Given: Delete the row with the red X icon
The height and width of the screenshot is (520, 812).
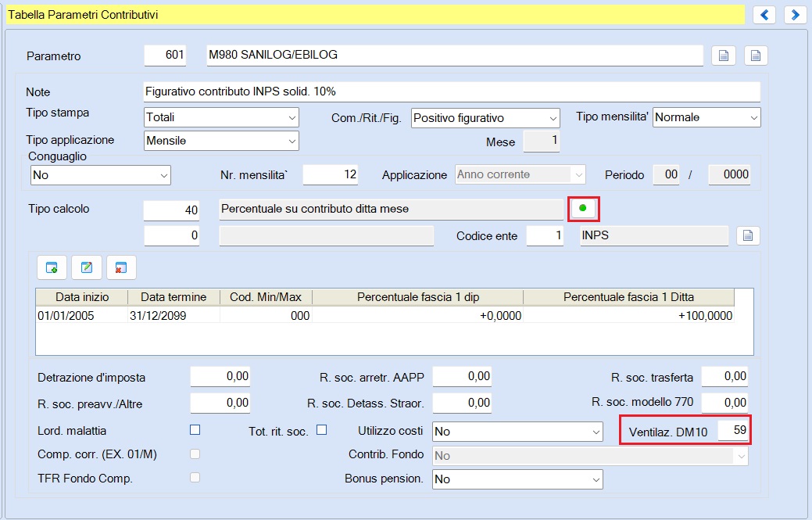Looking at the screenshot, I should tap(121, 267).
